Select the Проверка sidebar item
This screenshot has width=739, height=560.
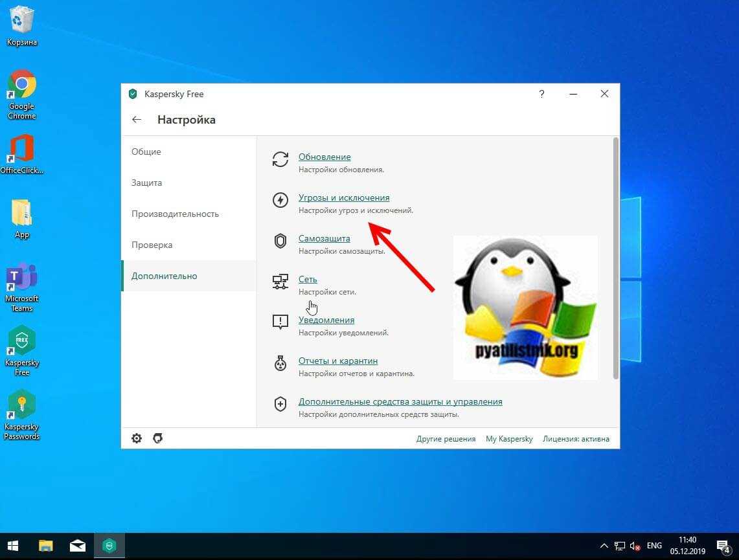(x=152, y=245)
